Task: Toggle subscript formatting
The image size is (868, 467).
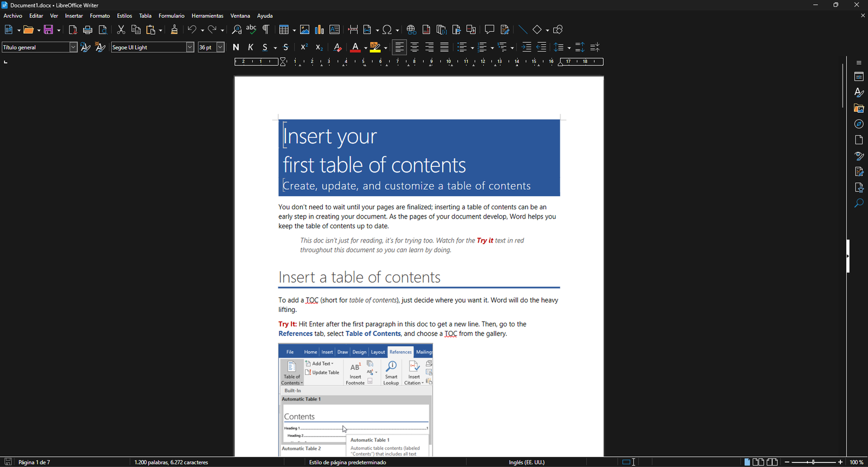Action: (x=320, y=48)
